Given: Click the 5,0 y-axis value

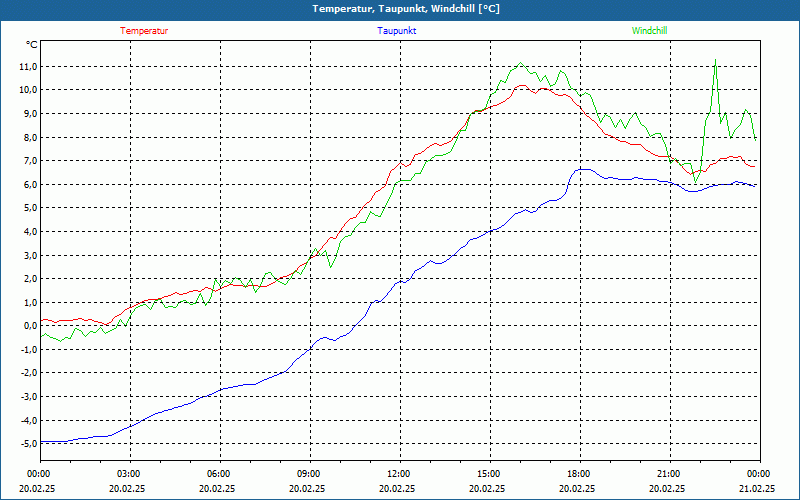Looking at the screenshot, I should [x=30, y=208].
